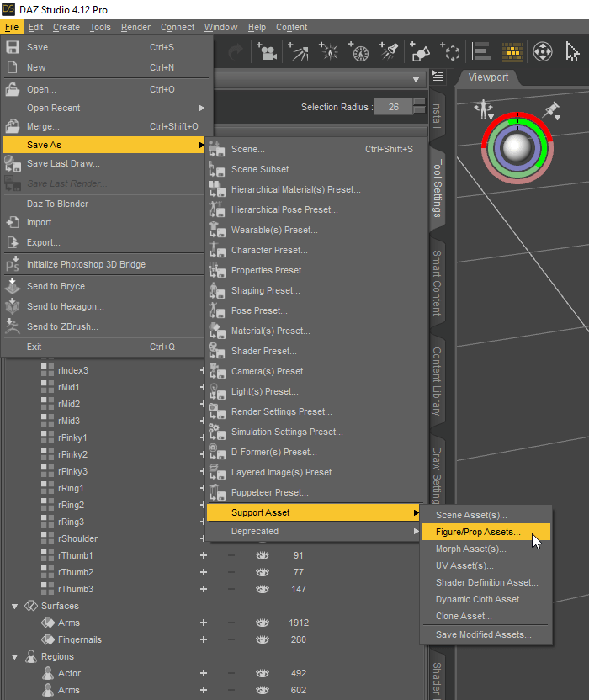
Task: Click Exit in the File menu
Action: coord(103,347)
